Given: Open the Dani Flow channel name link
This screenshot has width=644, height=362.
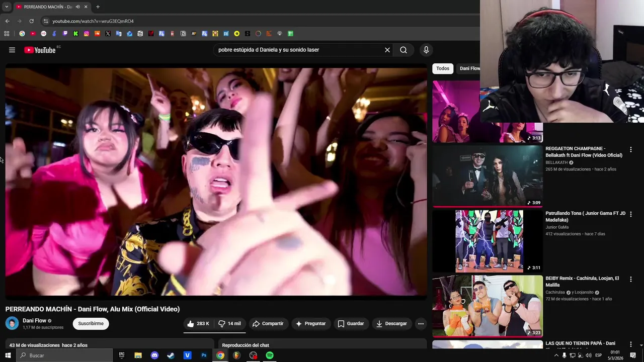Looking at the screenshot, I should tap(34, 321).
